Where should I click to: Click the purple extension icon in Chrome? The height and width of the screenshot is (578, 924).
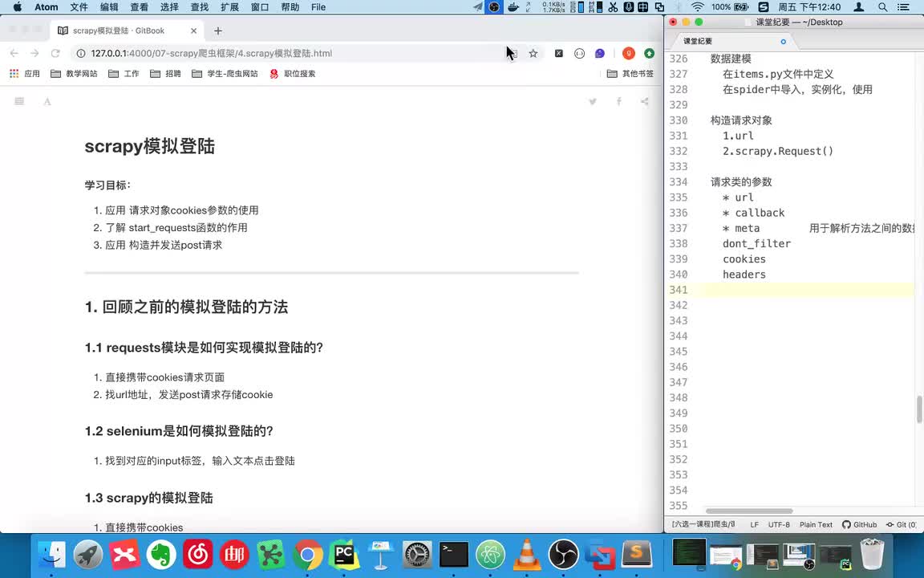[600, 53]
